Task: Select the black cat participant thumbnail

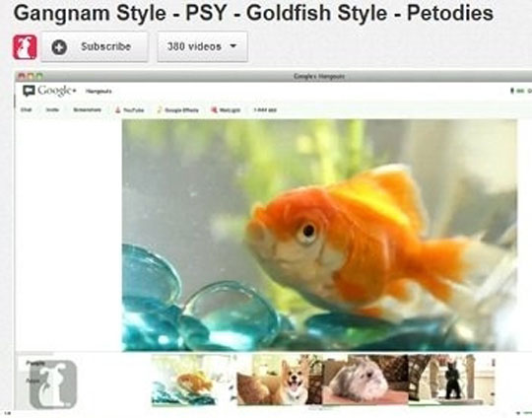Action: (451, 380)
